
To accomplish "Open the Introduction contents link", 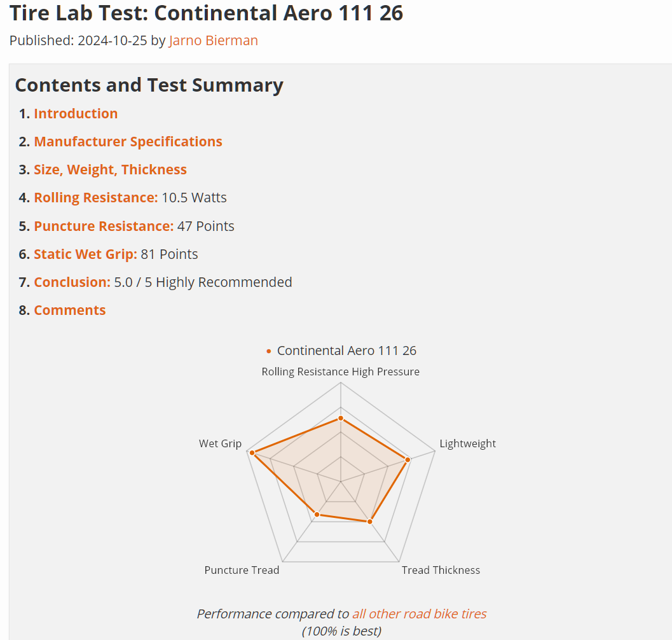I will click(76, 114).
